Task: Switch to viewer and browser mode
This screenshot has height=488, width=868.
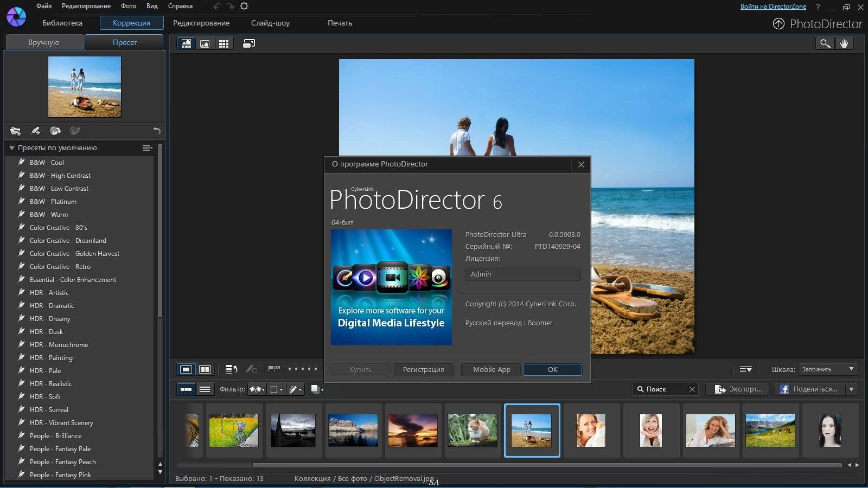Action: [186, 43]
